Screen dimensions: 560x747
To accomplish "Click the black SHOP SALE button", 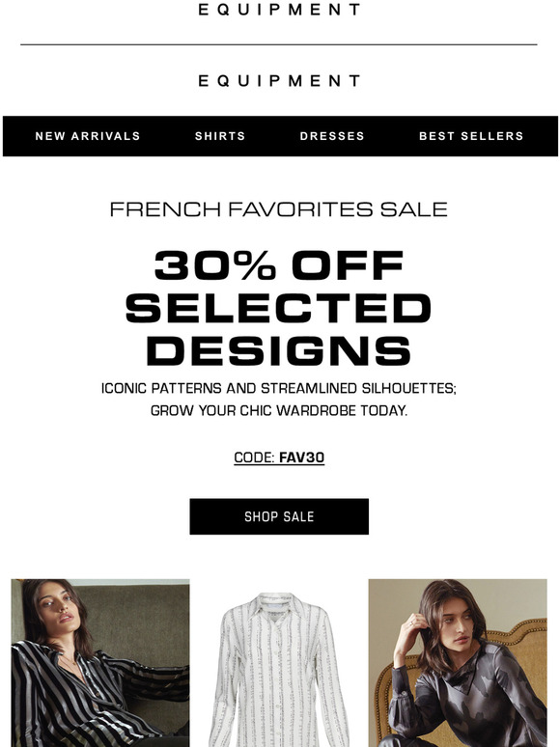I will click(279, 516).
